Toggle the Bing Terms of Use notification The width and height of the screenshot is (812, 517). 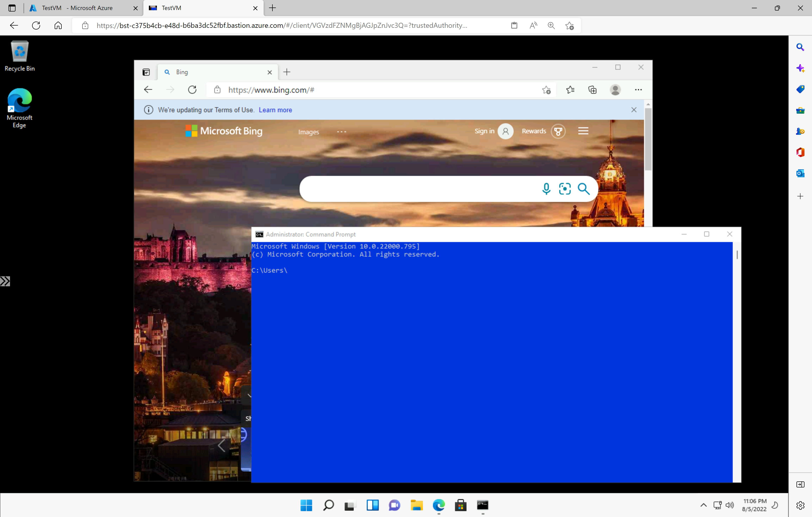634,109
